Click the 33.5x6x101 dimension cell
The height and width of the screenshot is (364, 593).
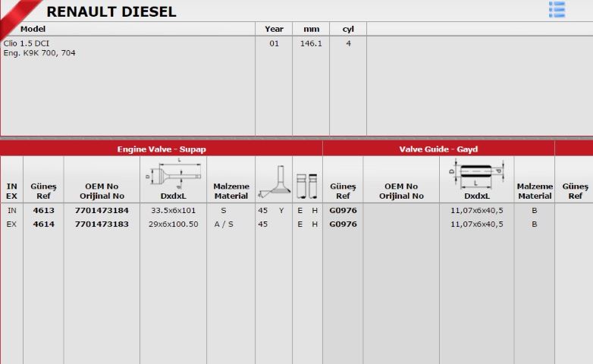click(173, 210)
